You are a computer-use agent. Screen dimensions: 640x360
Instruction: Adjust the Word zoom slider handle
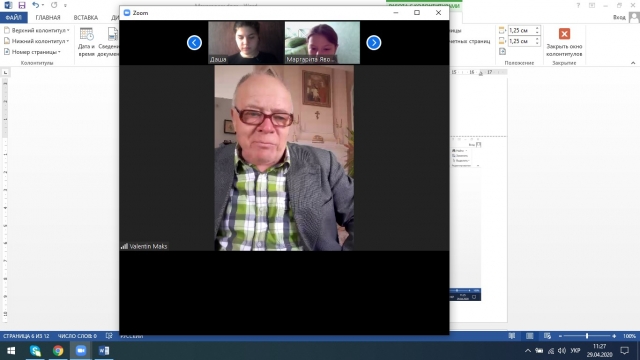click(587, 336)
